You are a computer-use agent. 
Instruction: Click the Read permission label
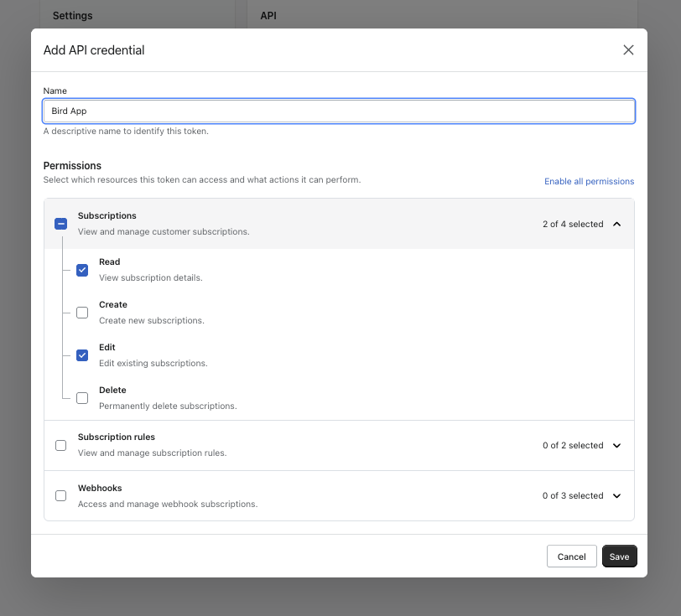click(109, 261)
